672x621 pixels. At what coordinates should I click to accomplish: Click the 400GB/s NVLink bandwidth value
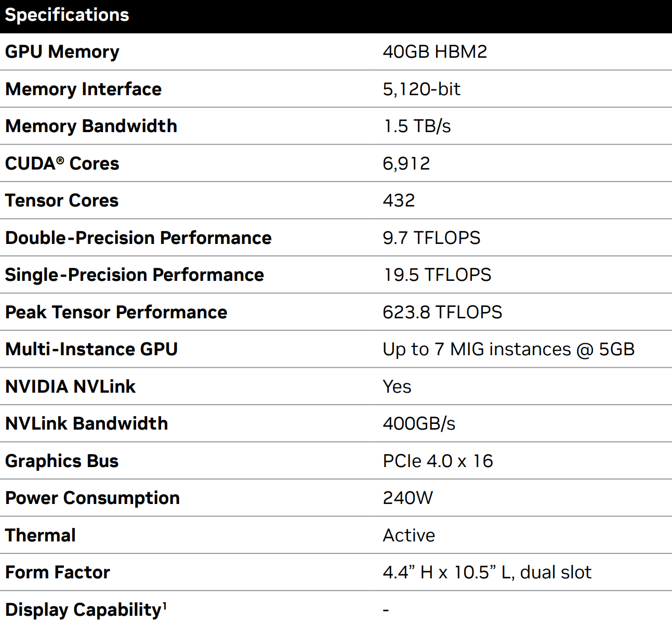[x=419, y=423]
